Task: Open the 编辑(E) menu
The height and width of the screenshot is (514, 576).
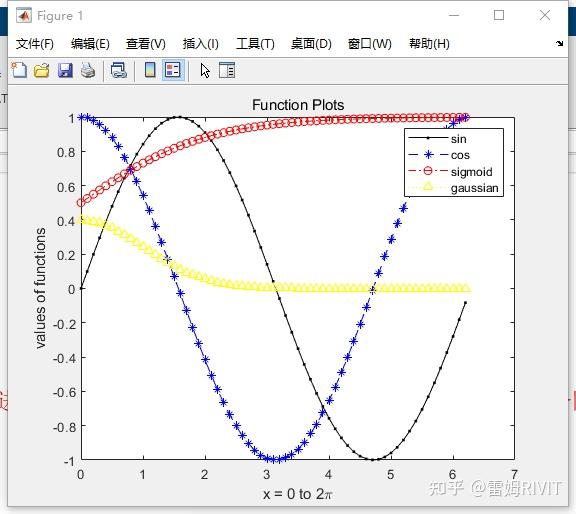Action: [90, 44]
